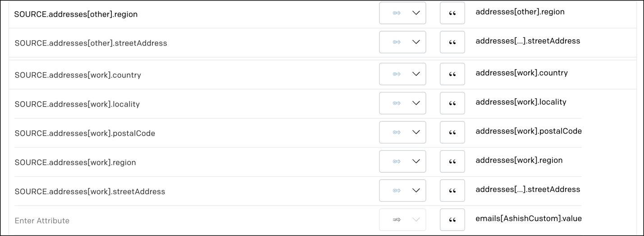
Task: Click quote icon for addresses[other].region row
Action: pyautogui.click(x=452, y=13)
